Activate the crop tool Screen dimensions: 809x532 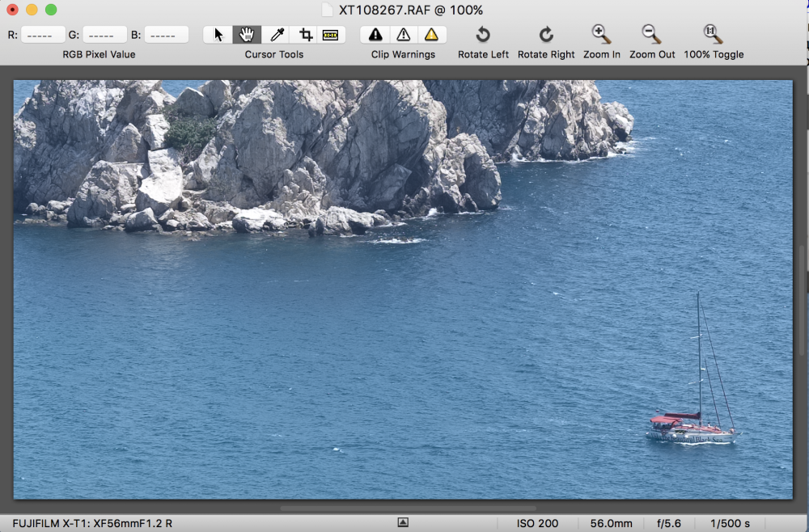click(x=306, y=35)
